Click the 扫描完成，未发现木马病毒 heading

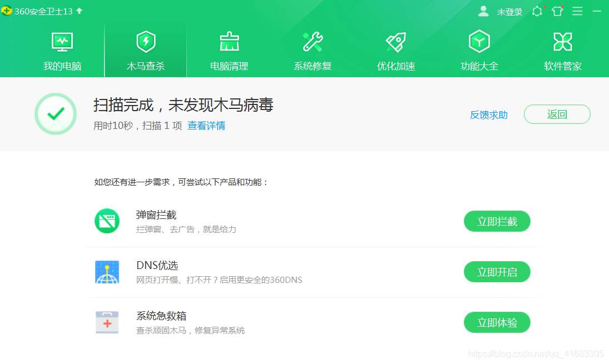coord(184,105)
